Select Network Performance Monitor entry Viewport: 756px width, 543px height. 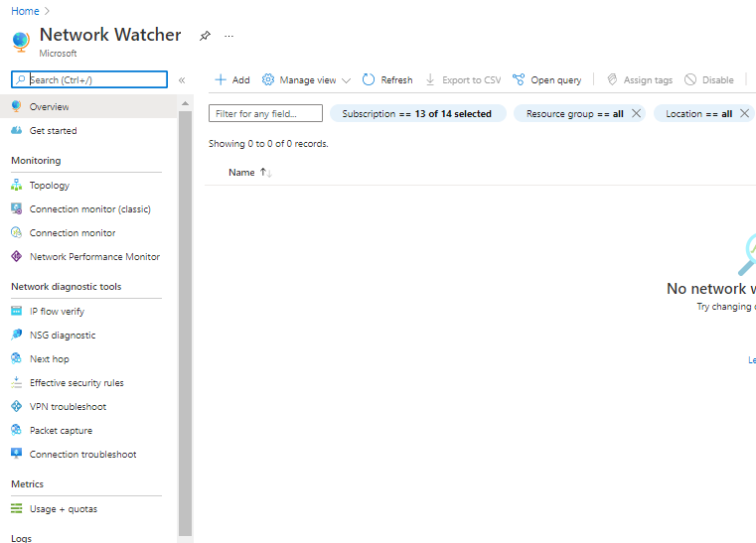click(94, 257)
